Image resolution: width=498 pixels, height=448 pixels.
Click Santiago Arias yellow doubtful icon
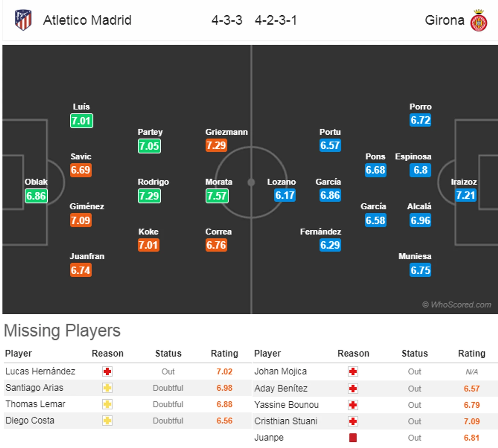coord(107,388)
